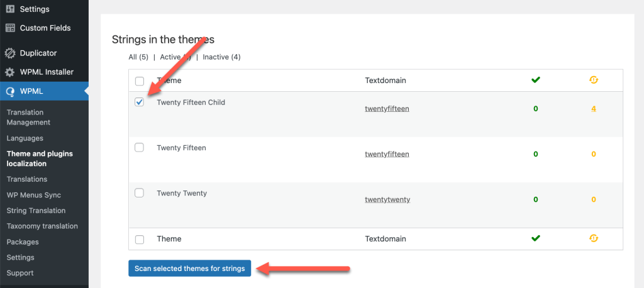The height and width of the screenshot is (288, 644).
Task: Click the WPML Installer cog icon
Action: pos(10,72)
